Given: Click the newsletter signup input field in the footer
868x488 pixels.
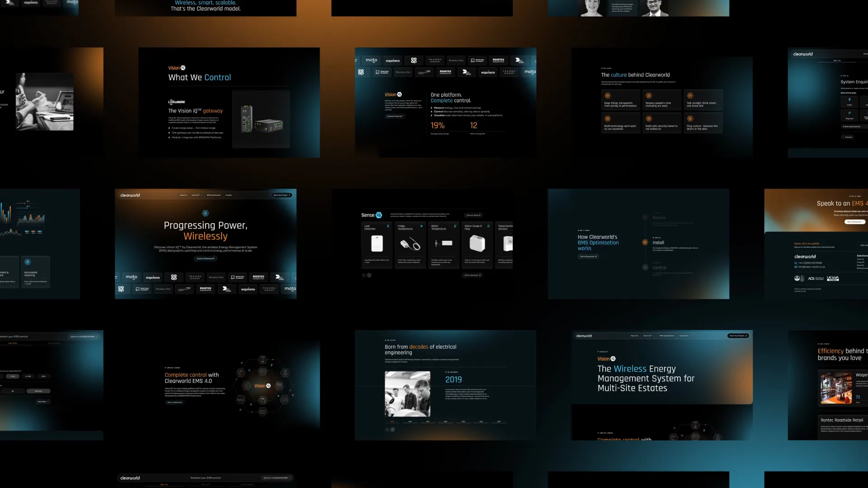Looking at the screenshot, I should (x=863, y=245).
